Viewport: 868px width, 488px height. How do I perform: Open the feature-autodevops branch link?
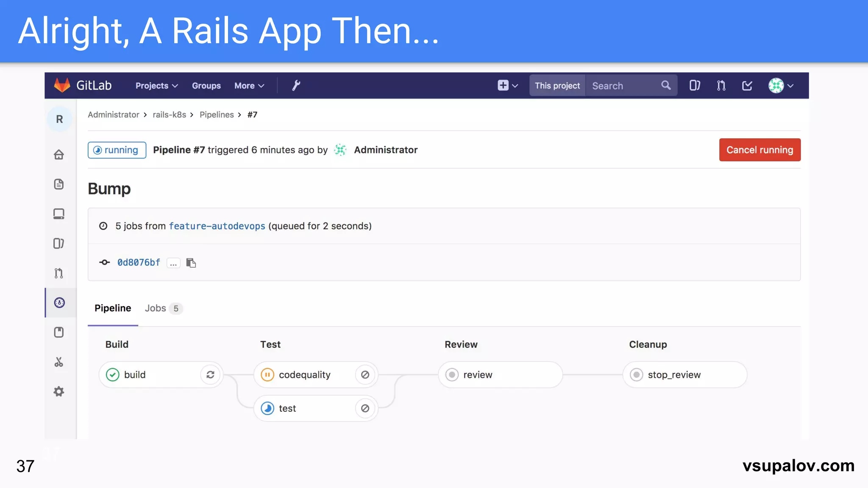pyautogui.click(x=217, y=226)
